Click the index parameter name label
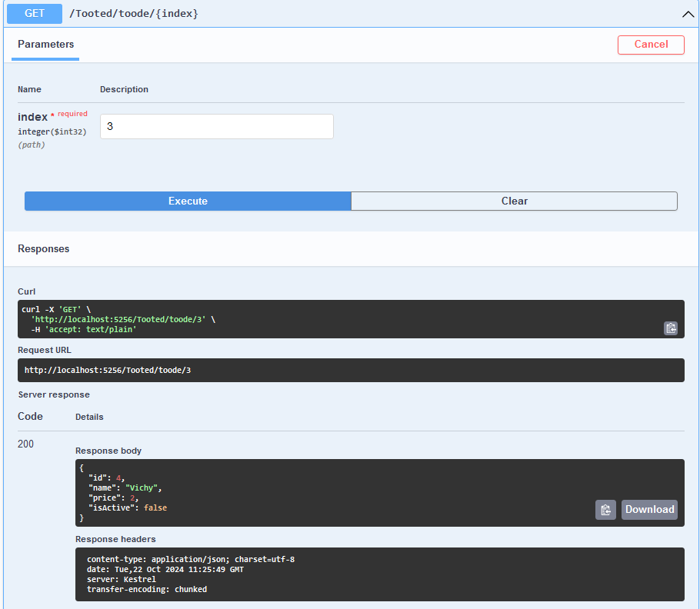This screenshot has height=609, width=700. (x=32, y=117)
